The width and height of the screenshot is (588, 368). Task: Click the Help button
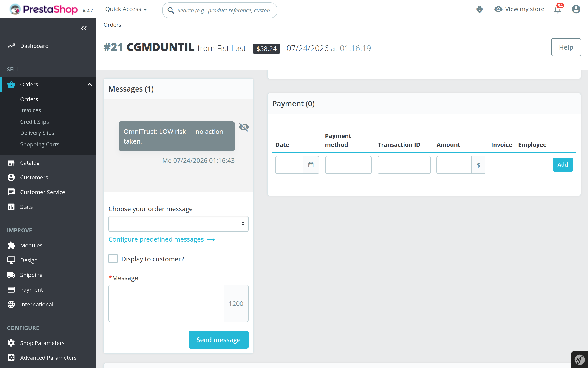[566, 47]
